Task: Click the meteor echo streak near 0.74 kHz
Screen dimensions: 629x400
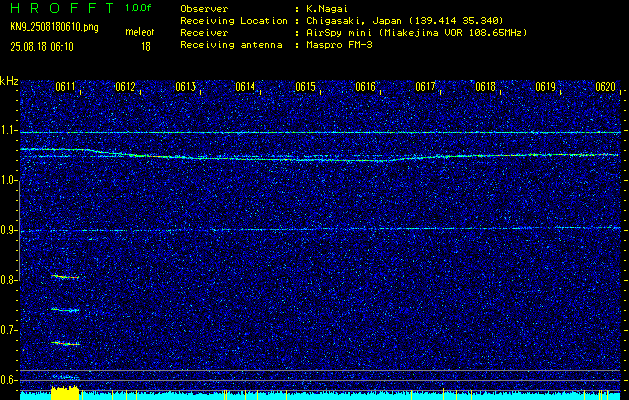Action: [65, 310]
